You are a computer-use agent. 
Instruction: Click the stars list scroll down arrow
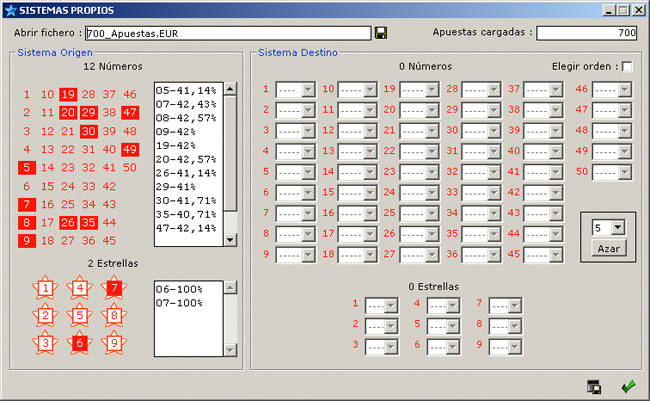230,350
